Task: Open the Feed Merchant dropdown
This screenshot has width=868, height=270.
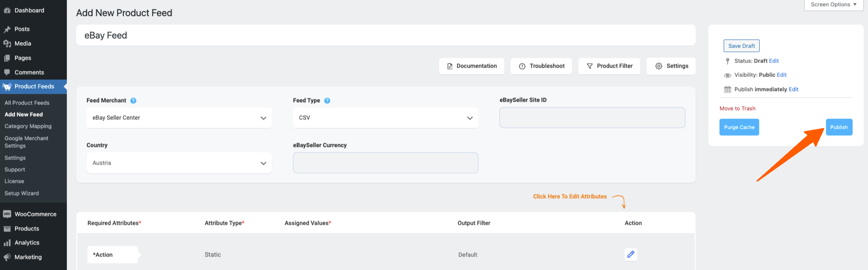Action: coord(179,118)
